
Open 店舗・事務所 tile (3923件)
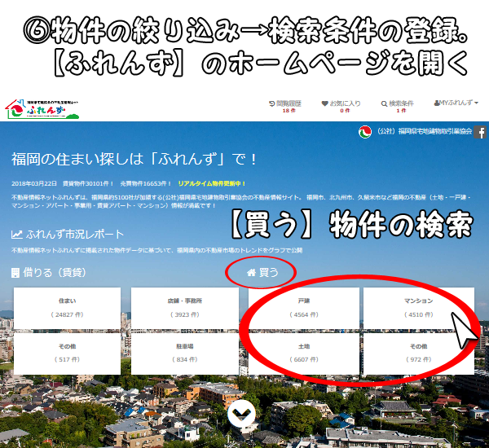point(185,308)
